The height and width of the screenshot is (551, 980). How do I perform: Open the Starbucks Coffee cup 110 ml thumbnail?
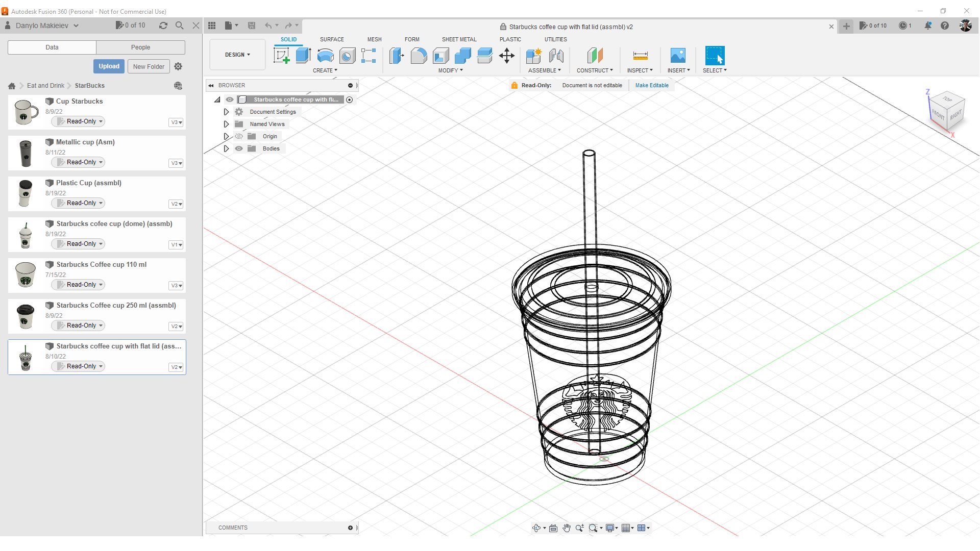coord(25,275)
